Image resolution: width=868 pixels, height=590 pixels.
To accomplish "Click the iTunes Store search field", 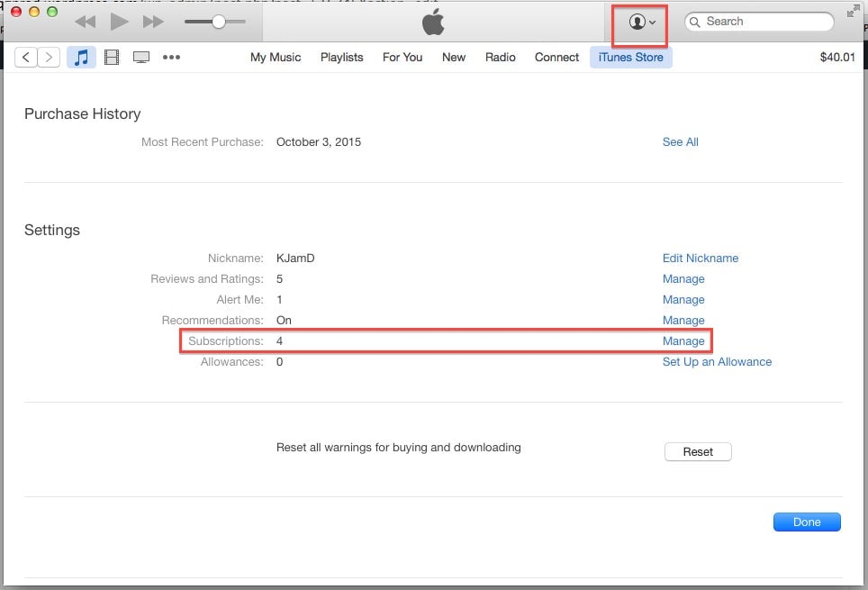I will [759, 22].
